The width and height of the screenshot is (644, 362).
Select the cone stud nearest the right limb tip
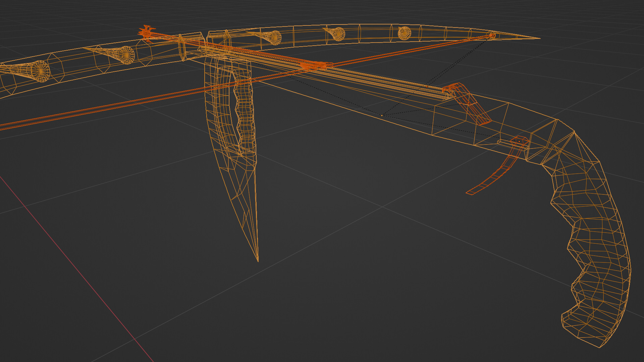coord(404,33)
